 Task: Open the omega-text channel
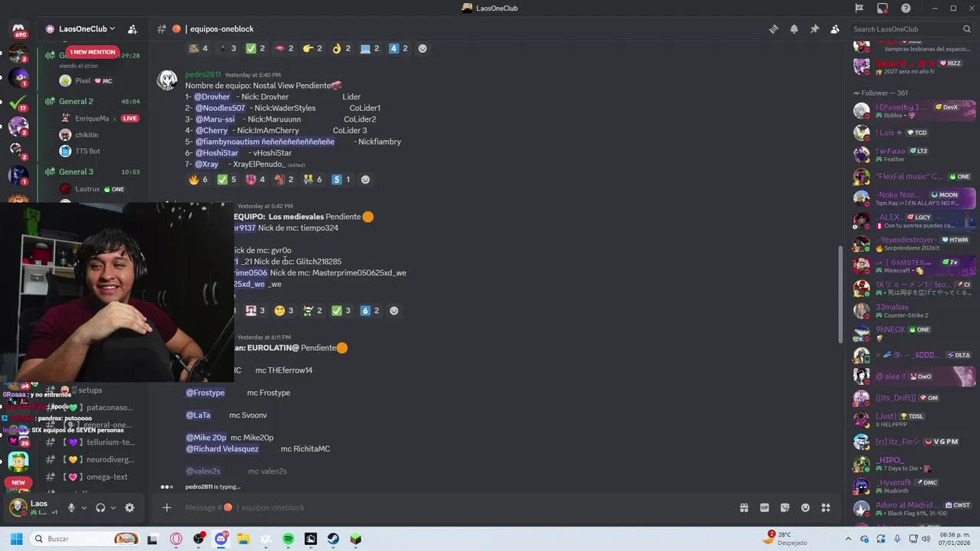92,477
